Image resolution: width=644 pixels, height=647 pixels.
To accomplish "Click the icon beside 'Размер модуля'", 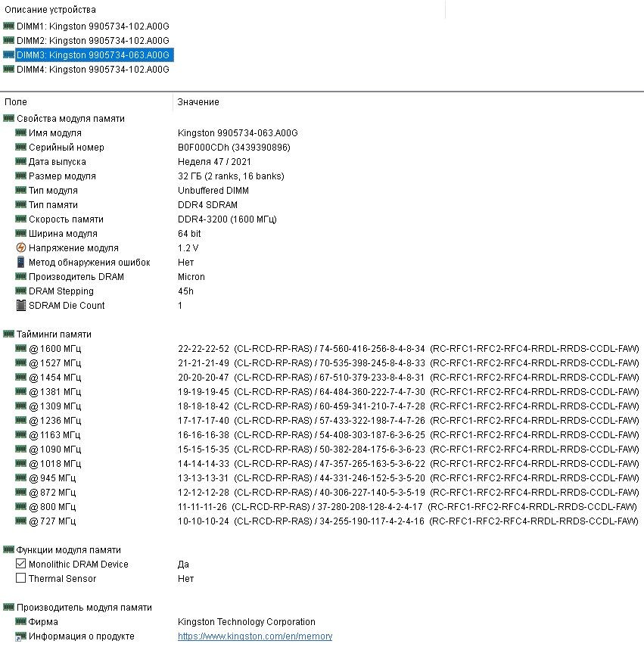I will coord(20,176).
